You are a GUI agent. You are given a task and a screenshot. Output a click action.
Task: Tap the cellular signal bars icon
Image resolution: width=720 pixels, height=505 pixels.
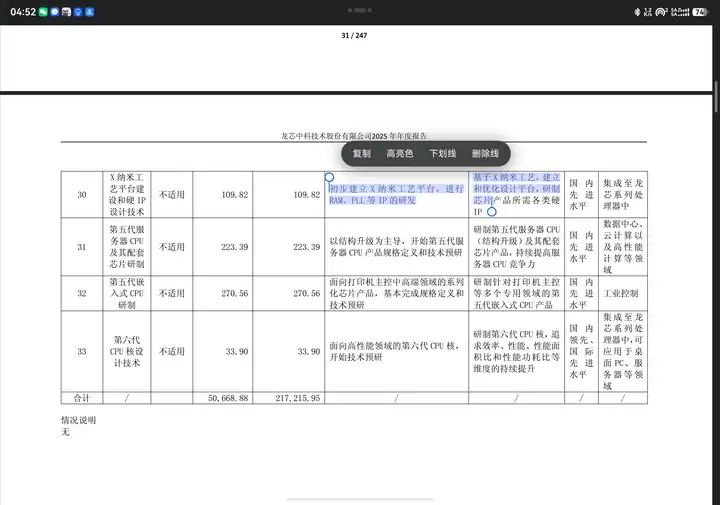(680, 12)
